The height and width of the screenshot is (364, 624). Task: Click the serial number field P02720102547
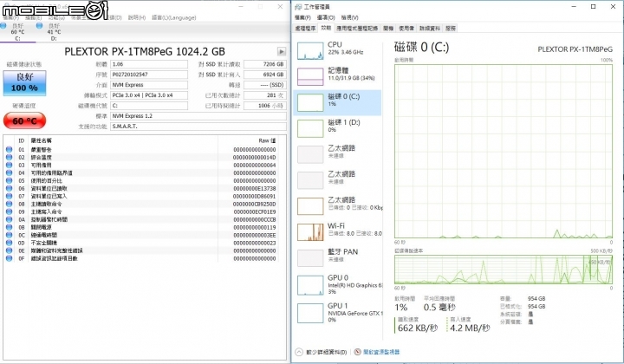149,75
